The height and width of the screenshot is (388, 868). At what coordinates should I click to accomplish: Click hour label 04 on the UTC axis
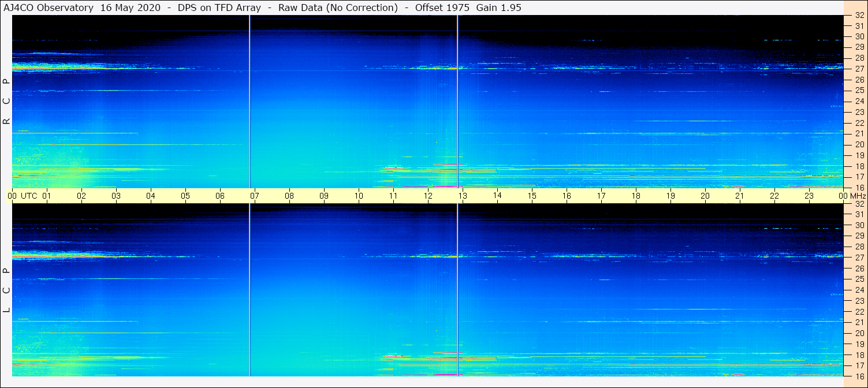[151, 196]
